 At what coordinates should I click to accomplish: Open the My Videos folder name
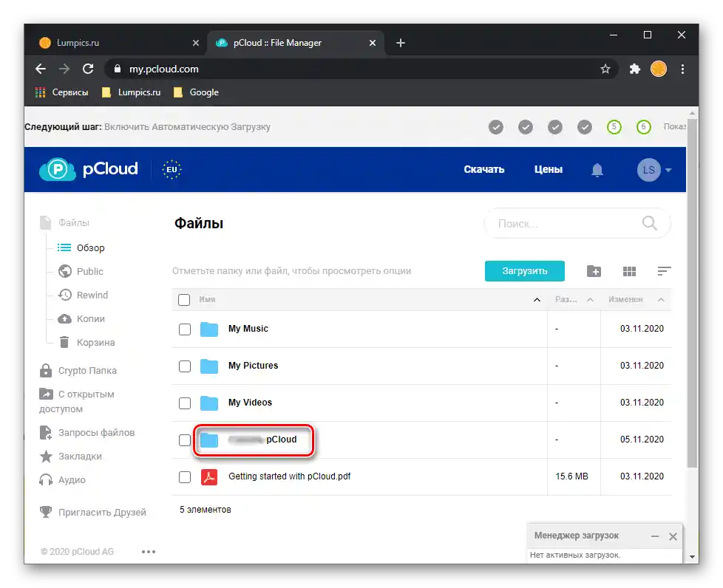click(250, 403)
